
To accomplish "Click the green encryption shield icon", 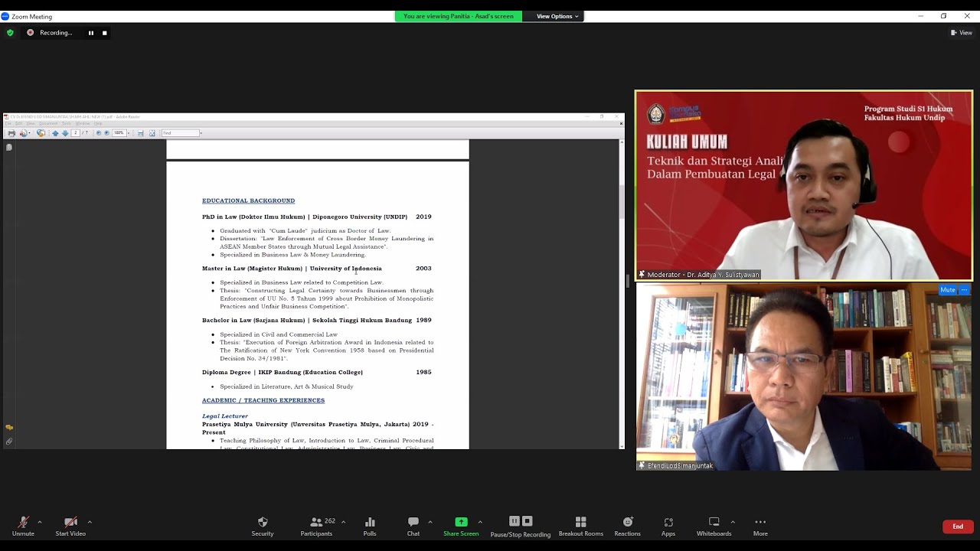I will [x=10, y=33].
